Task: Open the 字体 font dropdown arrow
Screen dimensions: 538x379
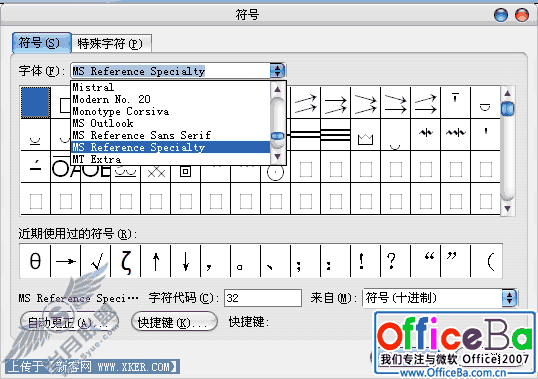Action: point(277,71)
